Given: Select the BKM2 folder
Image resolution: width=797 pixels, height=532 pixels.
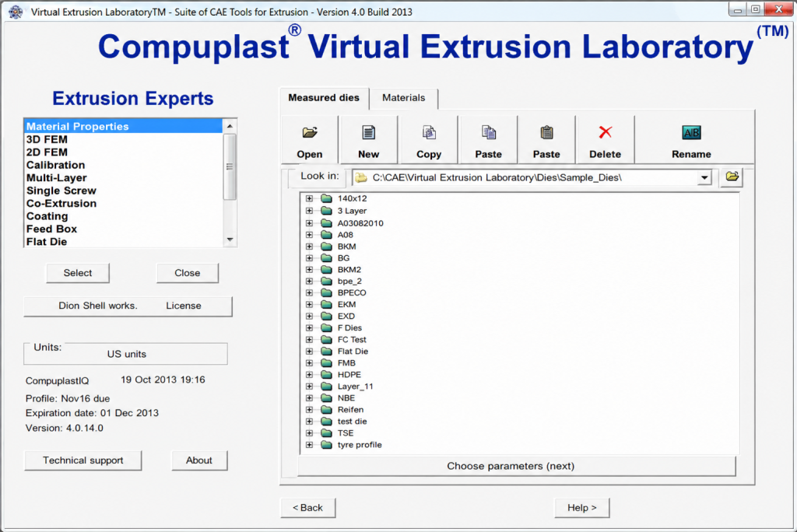Looking at the screenshot, I should click(x=349, y=270).
